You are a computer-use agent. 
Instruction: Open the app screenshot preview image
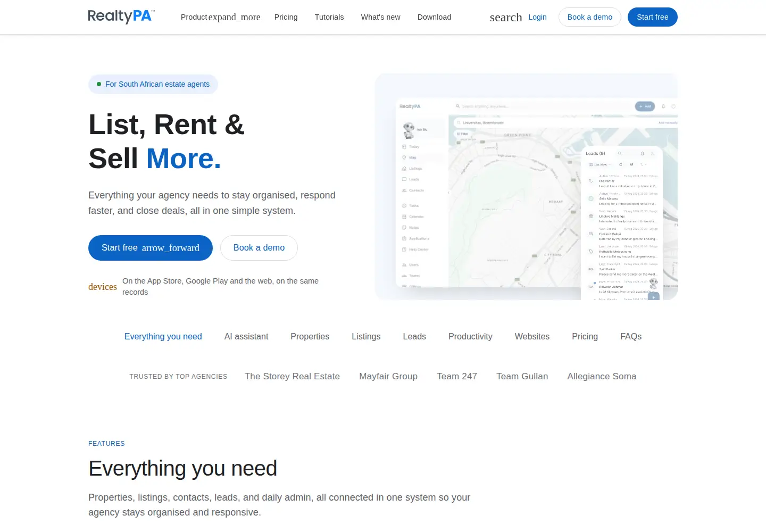[x=526, y=187]
